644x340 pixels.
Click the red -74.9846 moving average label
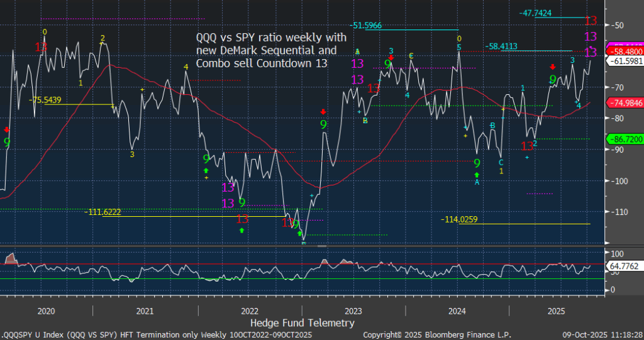pyautogui.click(x=623, y=102)
